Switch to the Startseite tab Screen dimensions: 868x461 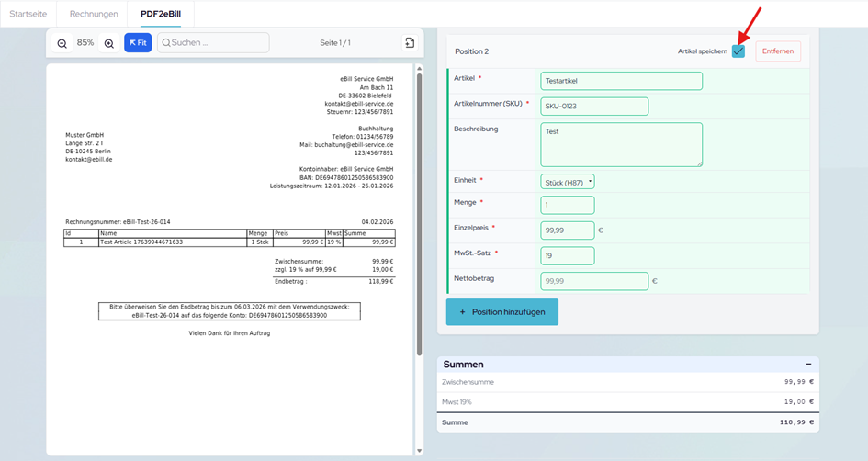tap(28, 14)
